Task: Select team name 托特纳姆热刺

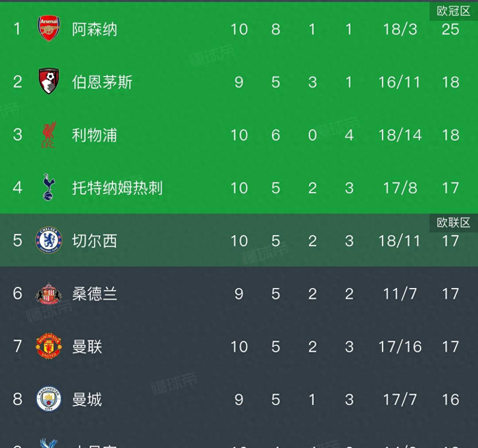Action: [x=117, y=188]
